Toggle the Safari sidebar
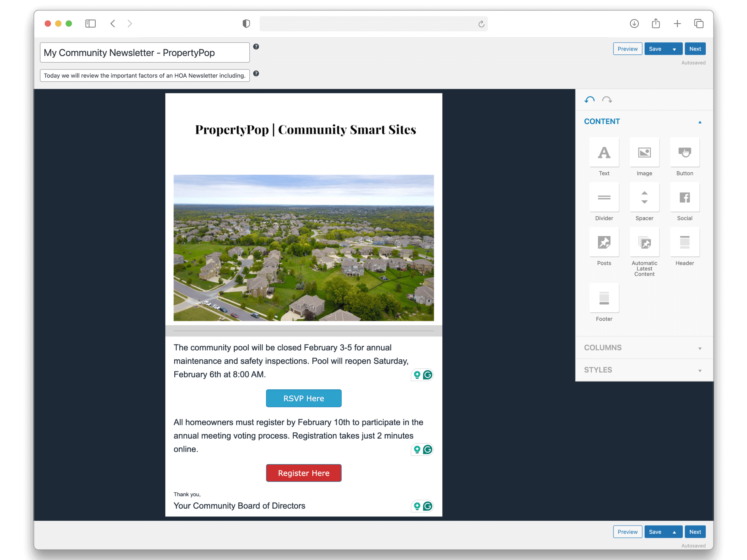The height and width of the screenshot is (560, 747). pos(90,24)
